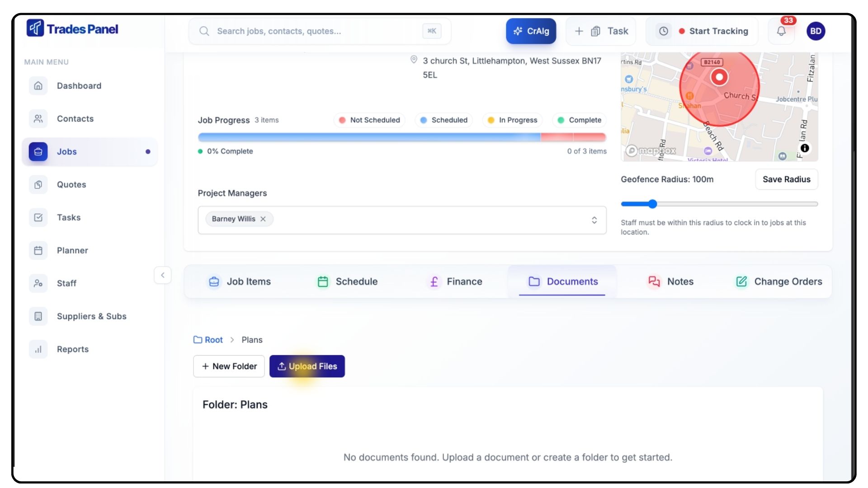Toggle the Complete status filter
Image resolution: width=868 pixels, height=488 pixels.
(579, 120)
